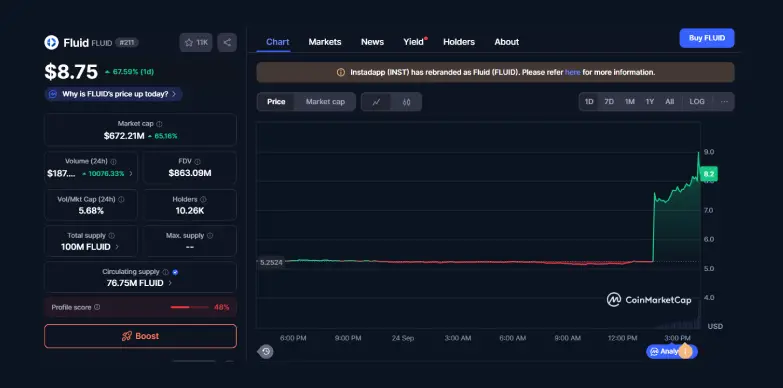Open more chart options ellipsis
The height and width of the screenshot is (388, 783).
click(725, 102)
